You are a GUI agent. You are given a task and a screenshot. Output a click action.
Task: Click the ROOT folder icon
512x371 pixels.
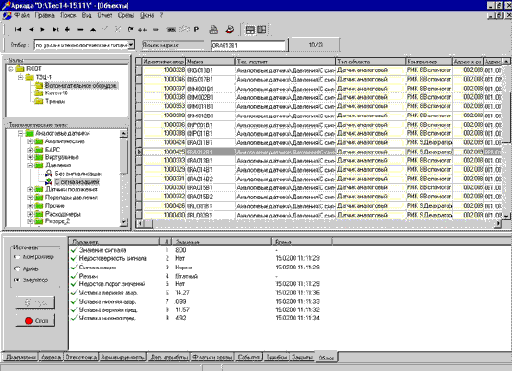[x=20, y=69]
